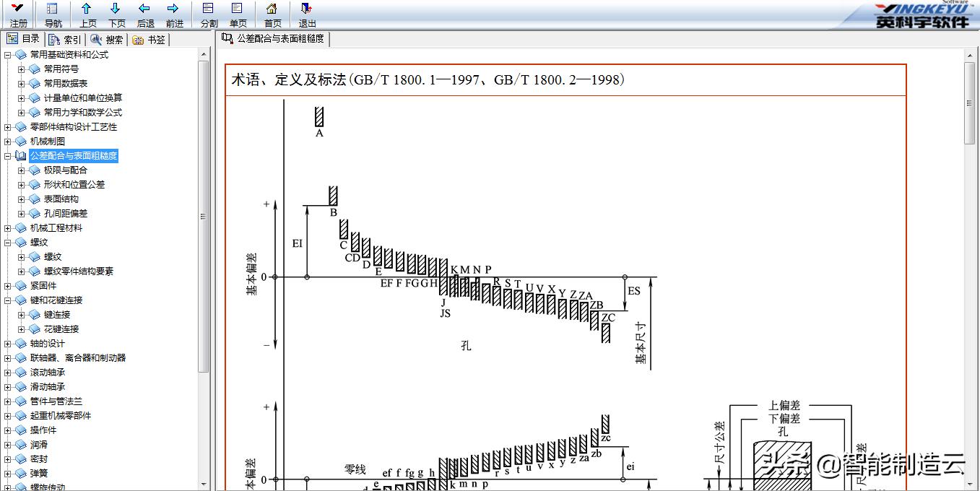Expand the 机械制图 node
Viewport: 980px width, 491px height.
[x=8, y=142]
